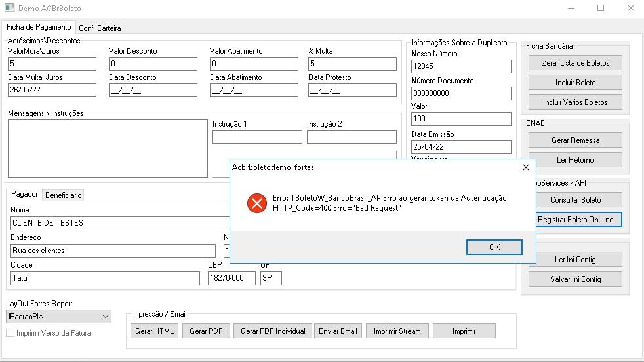This screenshot has width=644, height=362.
Task: Click Zerar Lista de Boletos button
Action: pyautogui.click(x=575, y=63)
